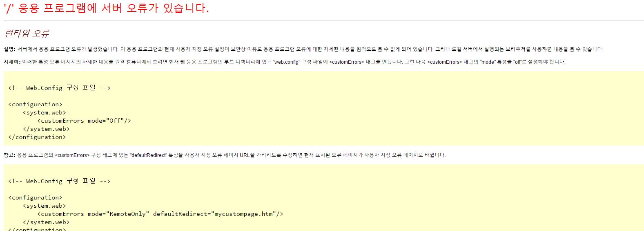
Task: Click the horizontal rule below the error heading
Action: 322,20
